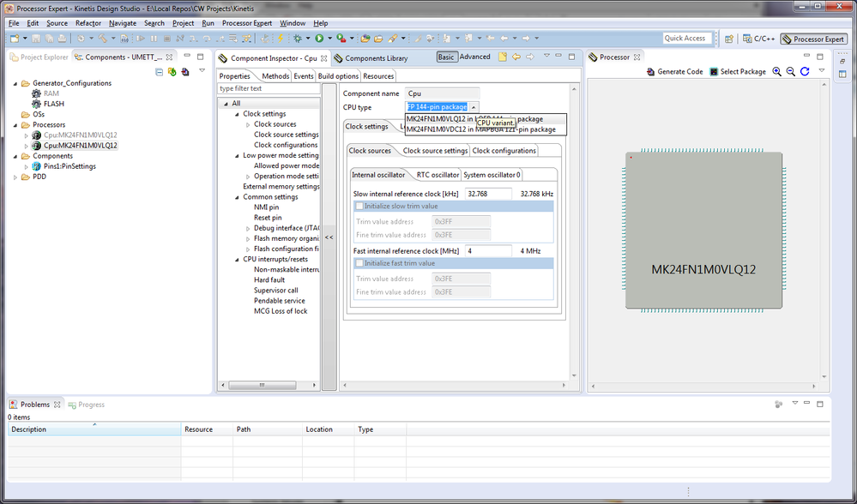This screenshot has width=857, height=504.
Task: Click the Select Package icon
Action: 714,72
